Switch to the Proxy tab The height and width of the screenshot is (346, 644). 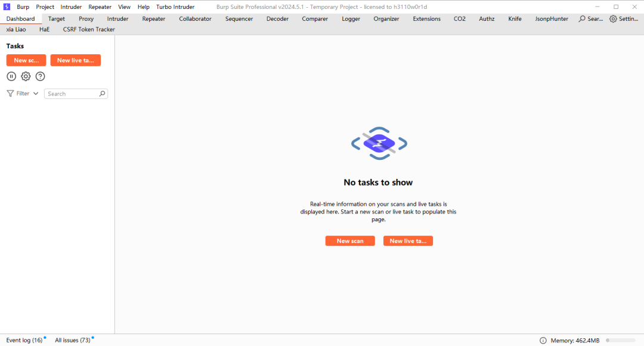86,19
